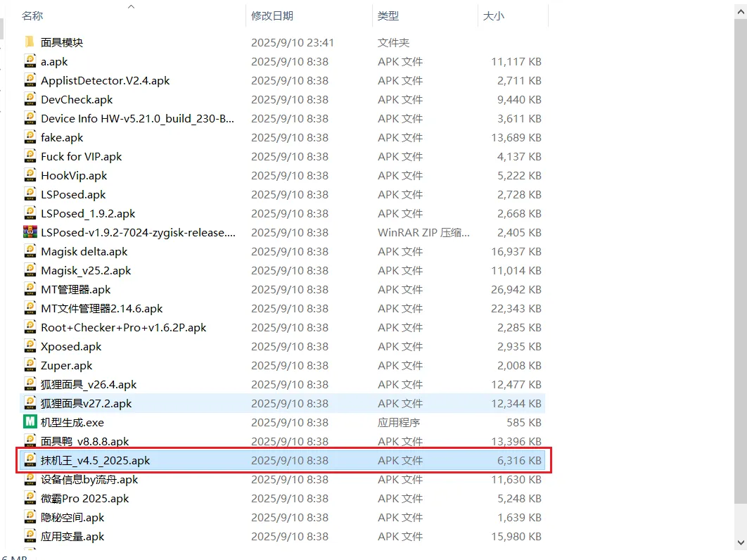The width and height of the screenshot is (747, 560).
Task: Click file name 机型生成.exe
Action: [72, 422]
